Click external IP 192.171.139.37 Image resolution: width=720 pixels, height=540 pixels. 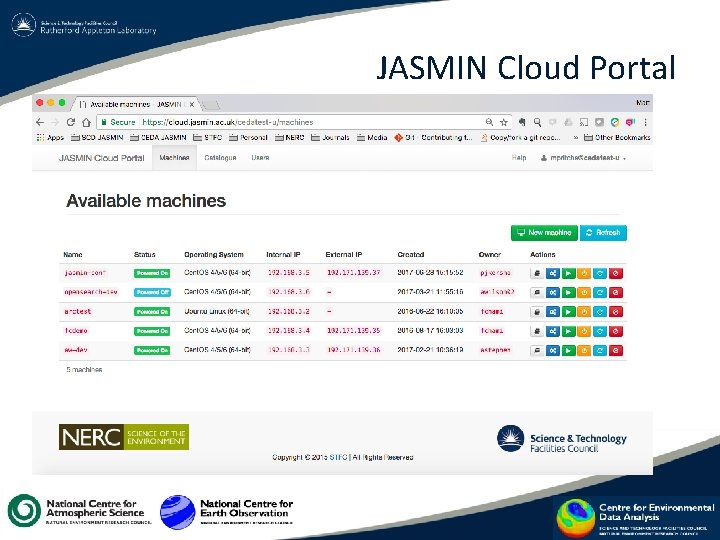pos(354,273)
